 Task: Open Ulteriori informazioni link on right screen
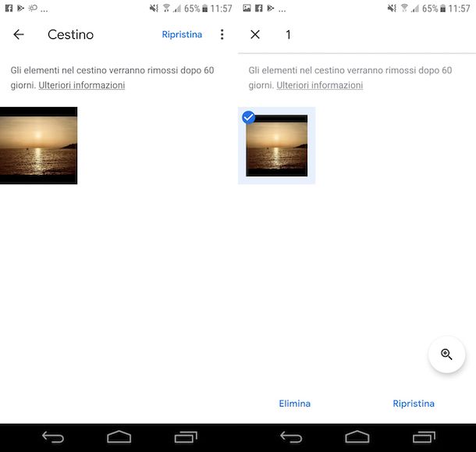coord(320,85)
